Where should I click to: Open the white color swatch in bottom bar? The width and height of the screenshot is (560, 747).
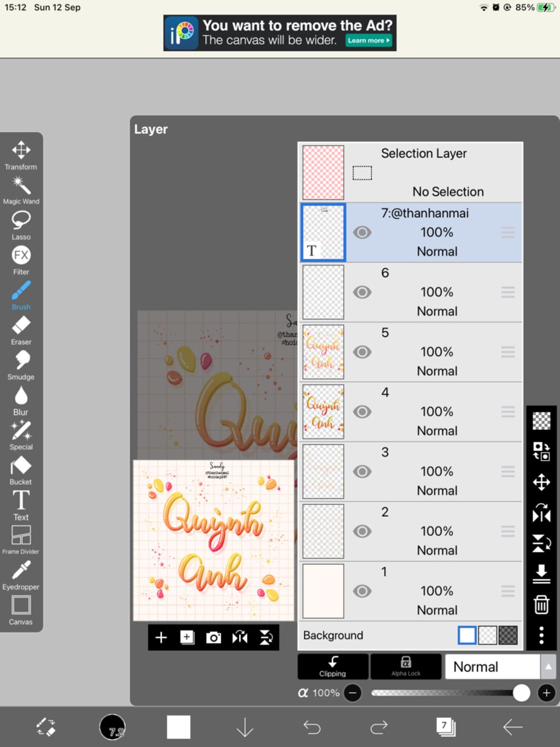[179, 727]
